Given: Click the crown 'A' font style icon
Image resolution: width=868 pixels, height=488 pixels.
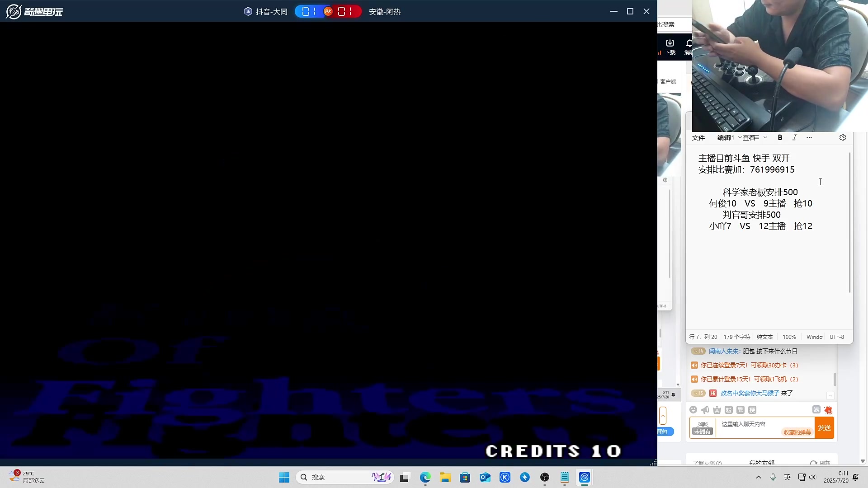Looking at the screenshot, I should pyautogui.click(x=717, y=410).
